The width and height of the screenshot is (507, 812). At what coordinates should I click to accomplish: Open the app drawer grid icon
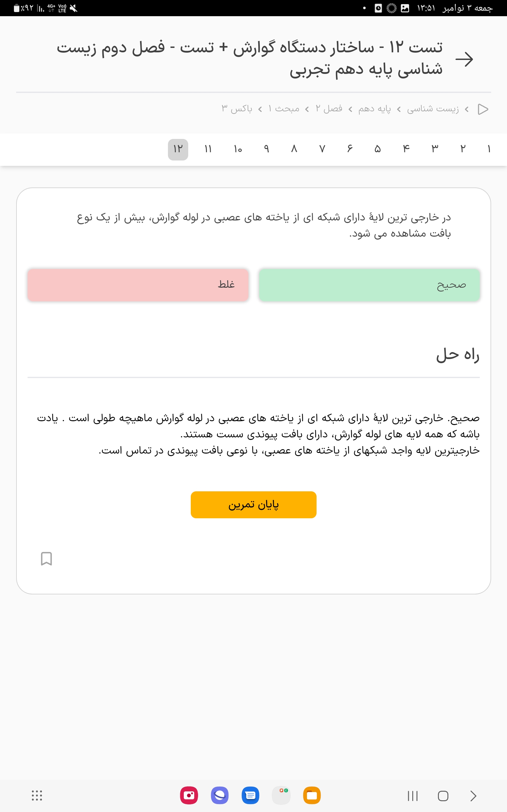tap(37, 795)
